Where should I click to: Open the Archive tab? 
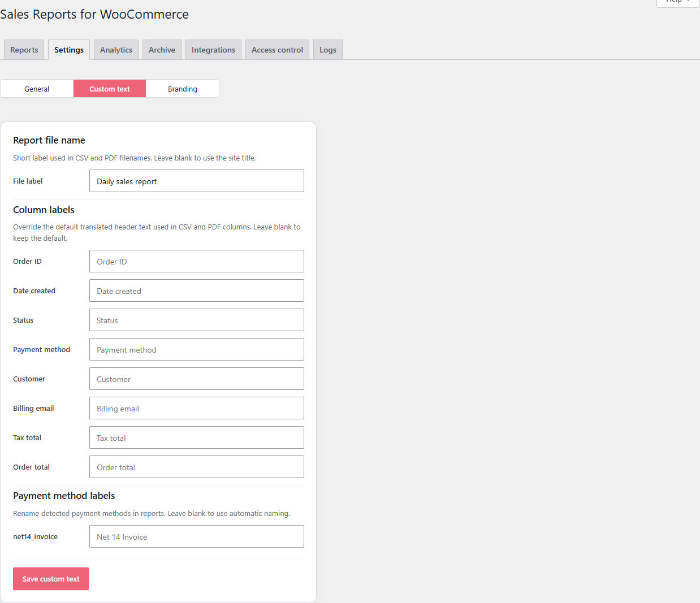pyautogui.click(x=162, y=50)
